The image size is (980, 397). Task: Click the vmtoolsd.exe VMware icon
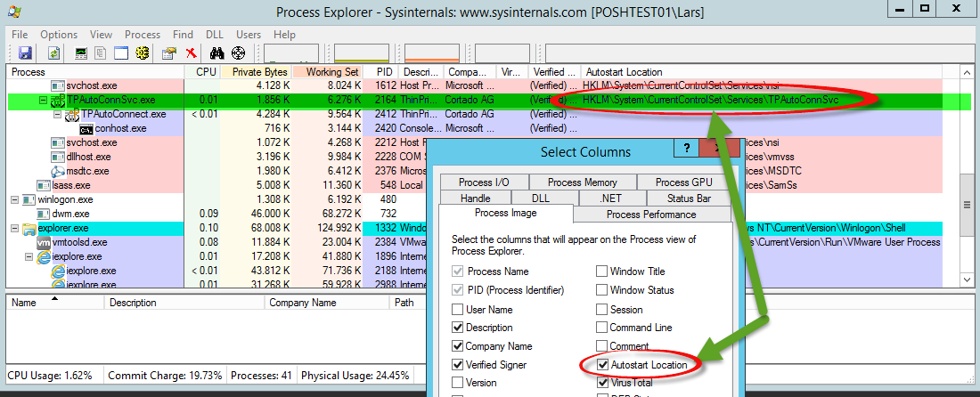tap(44, 242)
